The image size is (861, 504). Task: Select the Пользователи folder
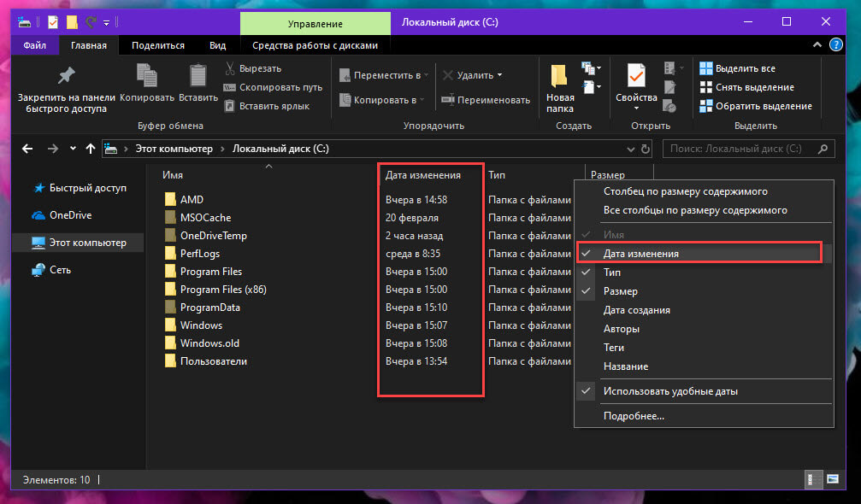pyautogui.click(x=214, y=361)
